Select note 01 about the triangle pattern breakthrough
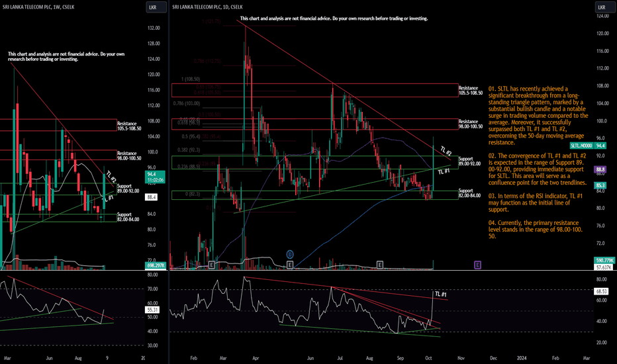 538,116
